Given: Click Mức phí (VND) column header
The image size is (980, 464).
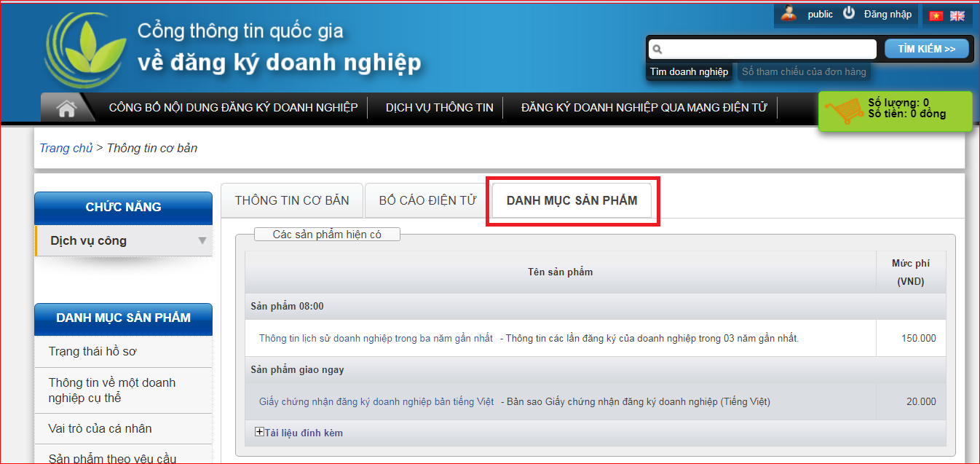Looking at the screenshot, I should click(x=911, y=272).
